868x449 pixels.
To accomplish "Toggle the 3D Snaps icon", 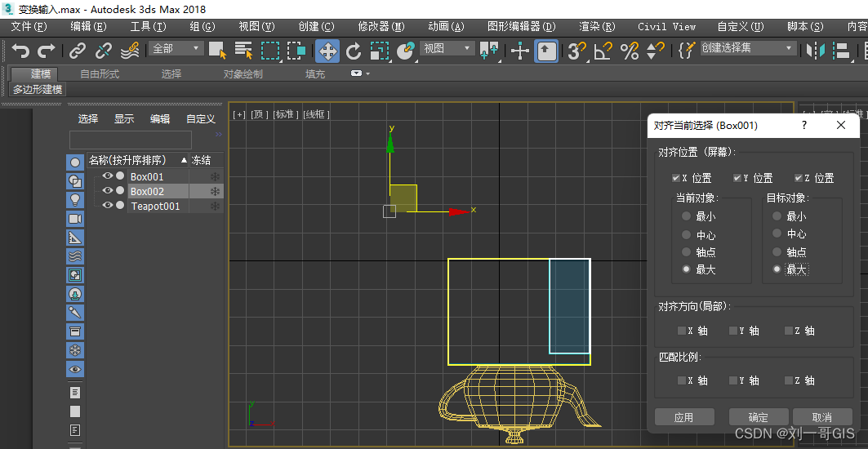I will (576, 51).
